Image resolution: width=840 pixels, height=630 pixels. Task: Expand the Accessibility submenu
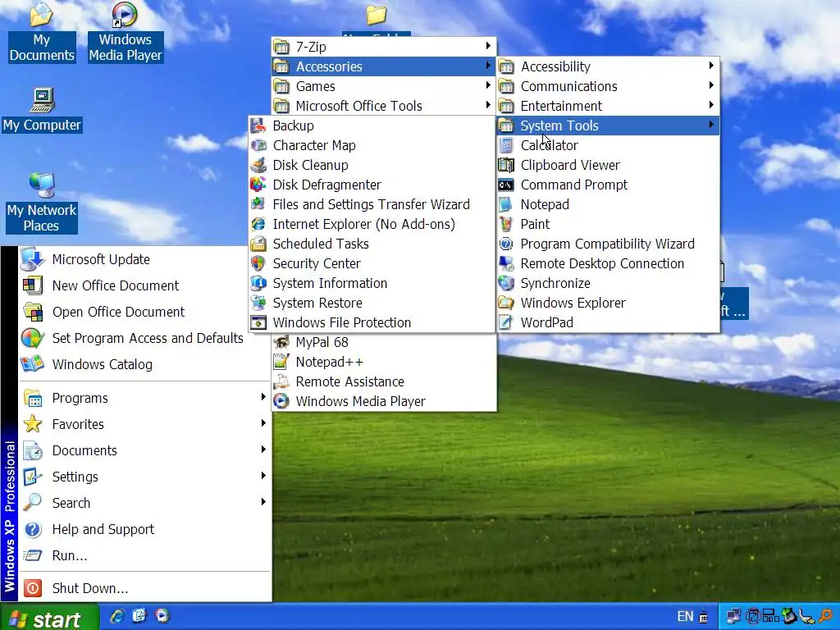(x=608, y=67)
